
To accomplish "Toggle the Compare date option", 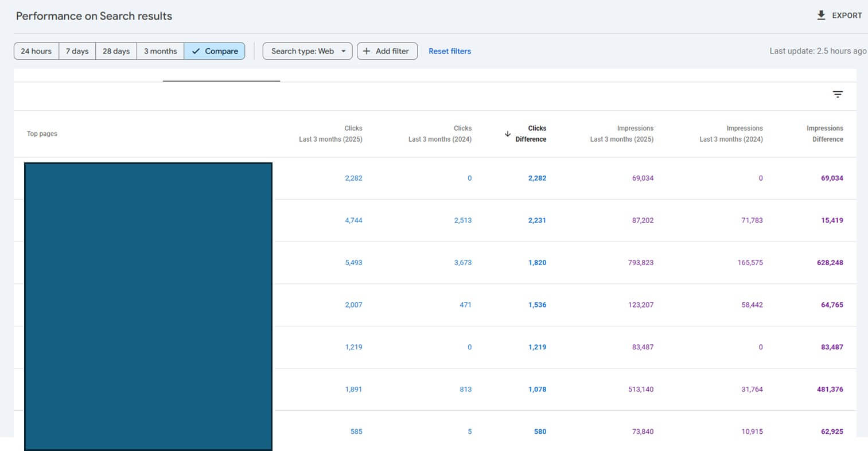I will [215, 51].
